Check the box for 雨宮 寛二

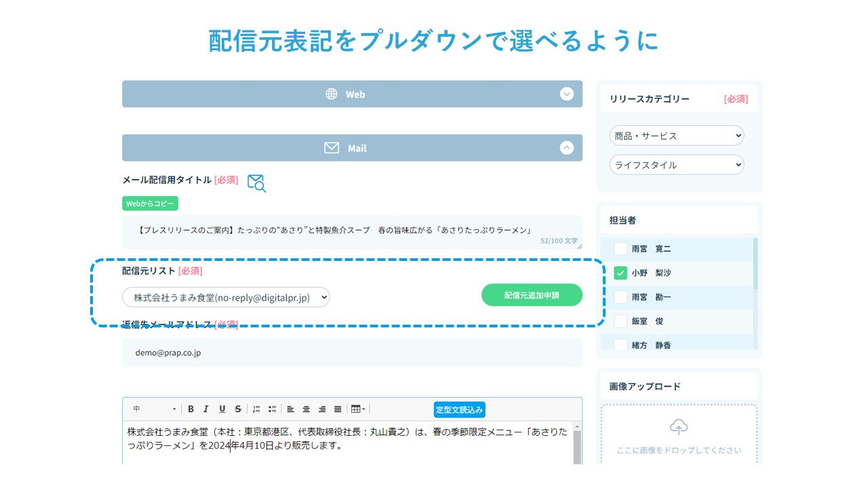[x=620, y=249]
